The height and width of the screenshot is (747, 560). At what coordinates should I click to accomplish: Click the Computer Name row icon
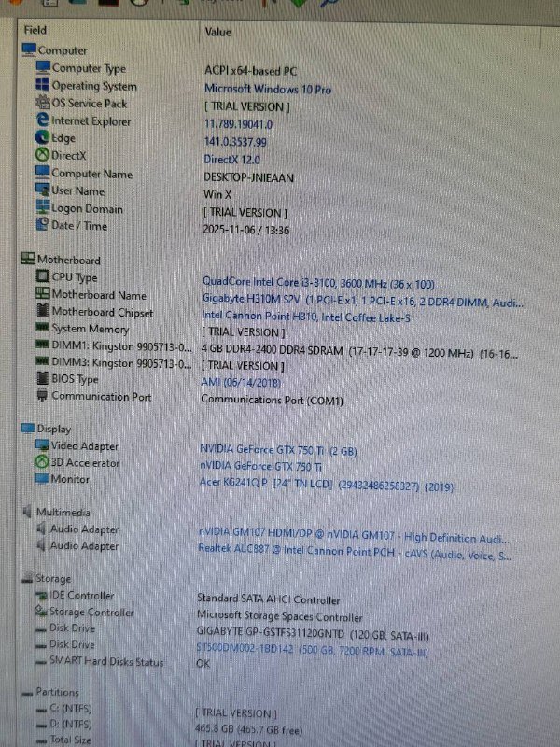point(42,173)
